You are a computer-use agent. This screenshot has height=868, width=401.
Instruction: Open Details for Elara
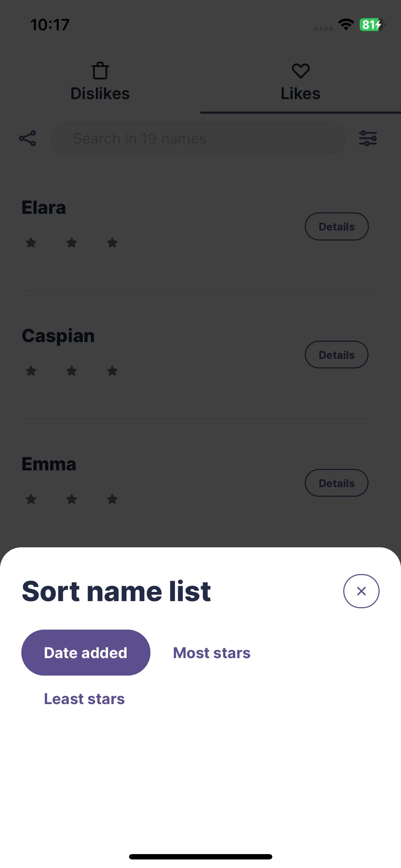(336, 227)
